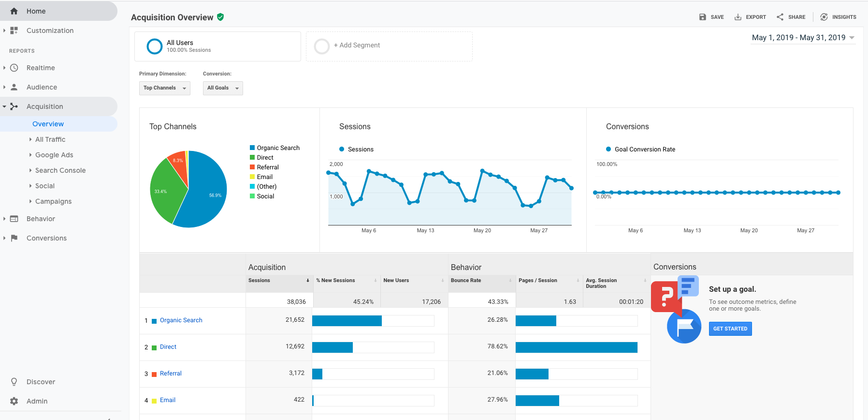Screen dimensions: 868x420
Task: Open the Realtime clock icon
Action: [x=14, y=68]
